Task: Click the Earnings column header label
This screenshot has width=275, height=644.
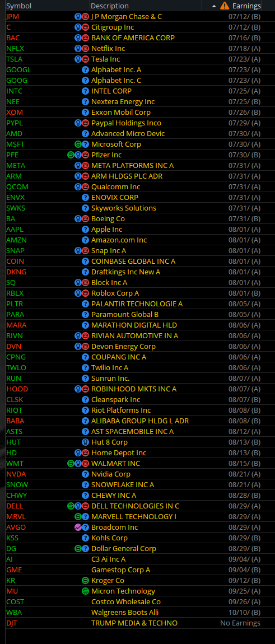Action: [x=246, y=6]
